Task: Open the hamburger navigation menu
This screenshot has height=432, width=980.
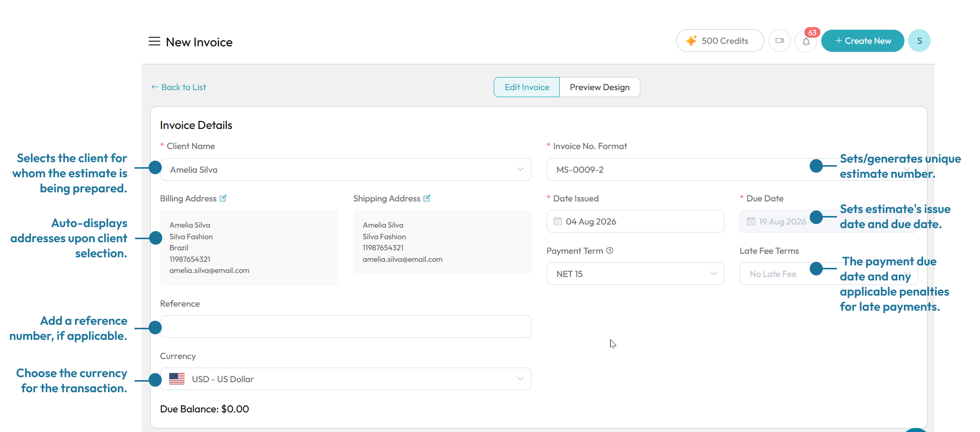Action: pyautogui.click(x=154, y=41)
